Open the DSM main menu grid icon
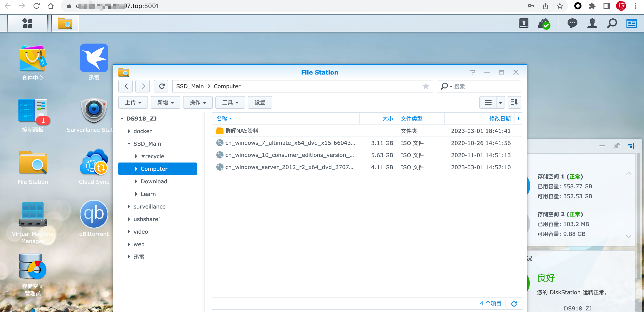The height and width of the screenshot is (312, 644). pos(27,24)
